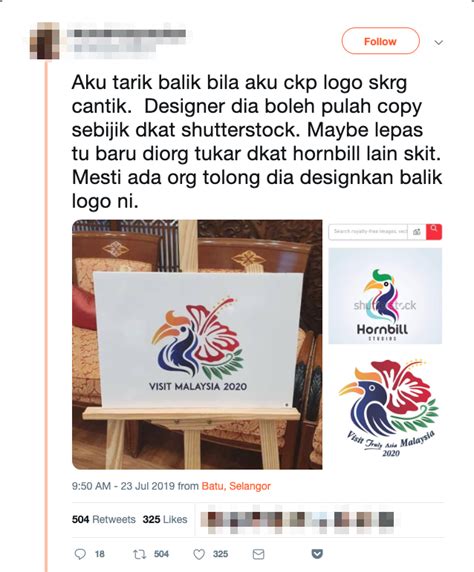
Task: Click the camera image-search icon
Action: [417, 232]
